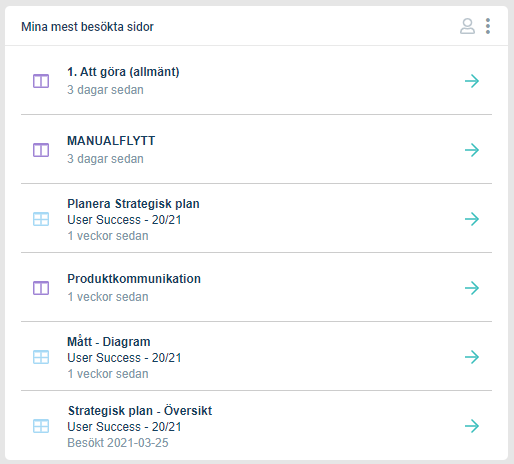This screenshot has height=464, width=514.
Task: Click the blue grid icon beside 'Mått - Diagram'
Action: 41,357
